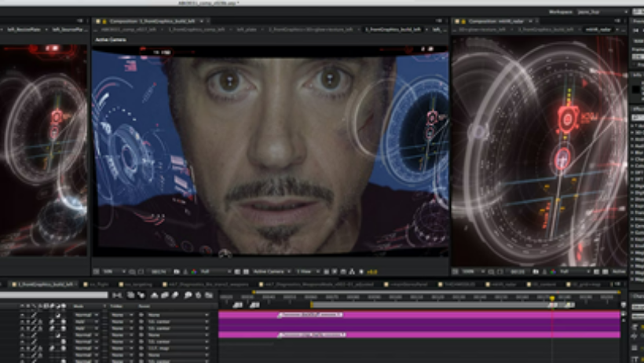Click timeline time navigator bar
644x363 pixels.
436,292
